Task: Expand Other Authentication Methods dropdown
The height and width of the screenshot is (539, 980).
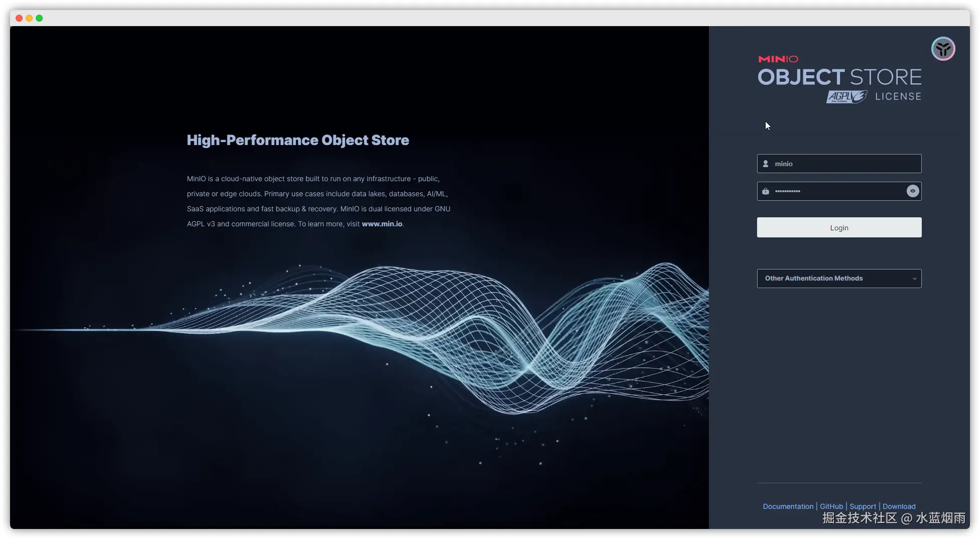Action: (x=839, y=279)
